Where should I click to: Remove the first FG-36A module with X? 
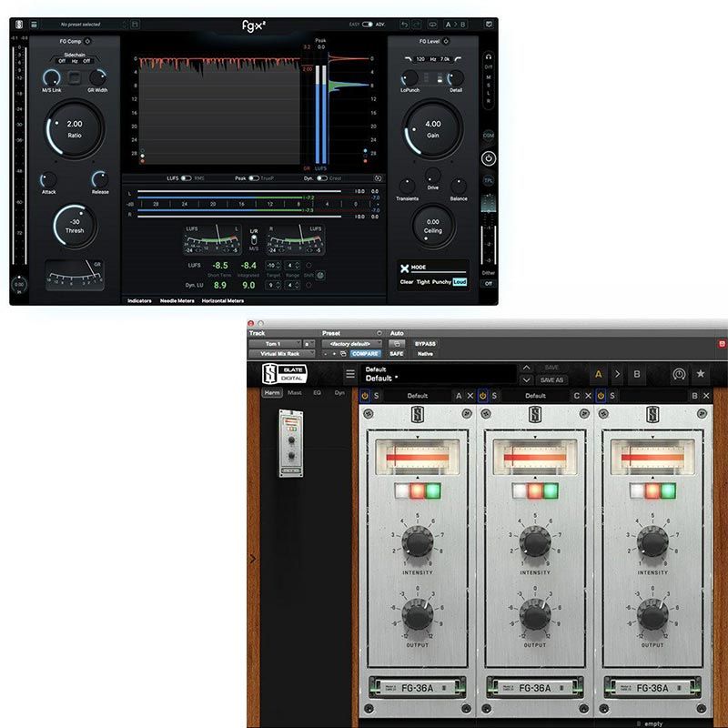(470, 396)
